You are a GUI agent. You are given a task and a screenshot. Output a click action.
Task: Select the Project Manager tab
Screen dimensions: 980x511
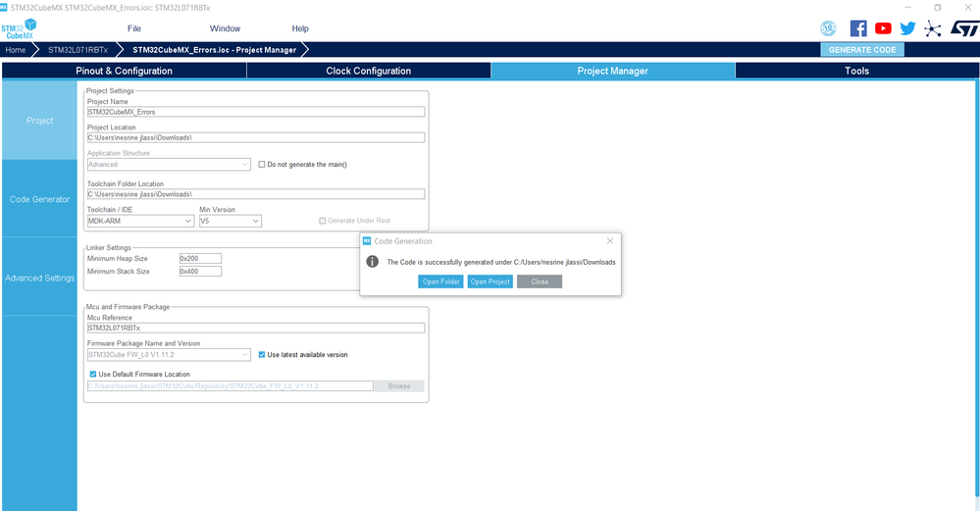click(x=612, y=71)
